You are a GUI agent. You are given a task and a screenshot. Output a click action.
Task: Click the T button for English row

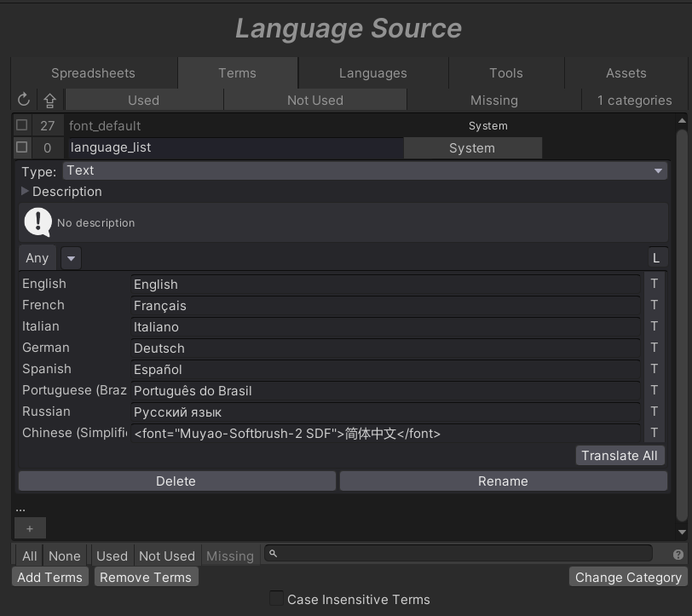655,284
